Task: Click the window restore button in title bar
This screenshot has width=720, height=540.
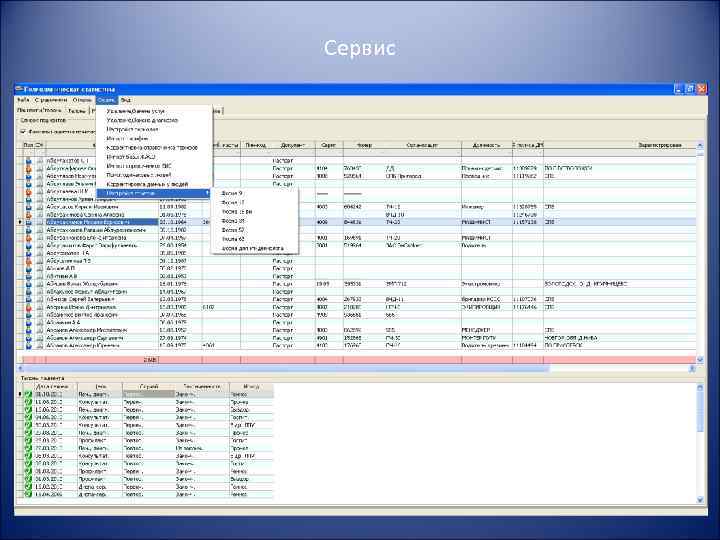Action: pyautogui.click(x=690, y=89)
